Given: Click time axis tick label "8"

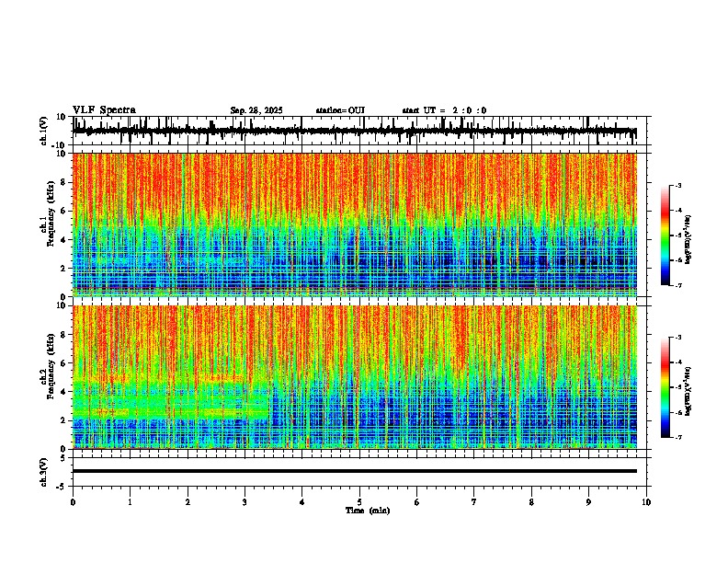Looking at the screenshot, I should pyautogui.click(x=531, y=502).
